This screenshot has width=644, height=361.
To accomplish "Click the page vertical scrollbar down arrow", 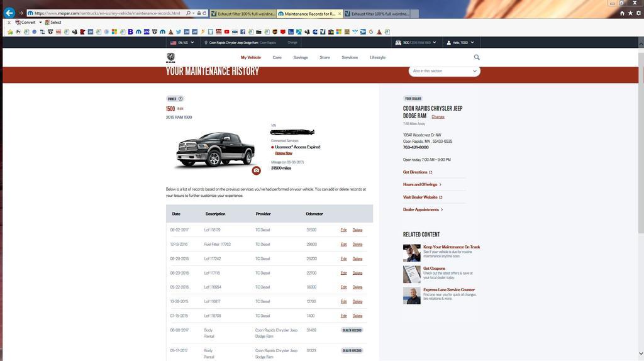I will 641,353.
